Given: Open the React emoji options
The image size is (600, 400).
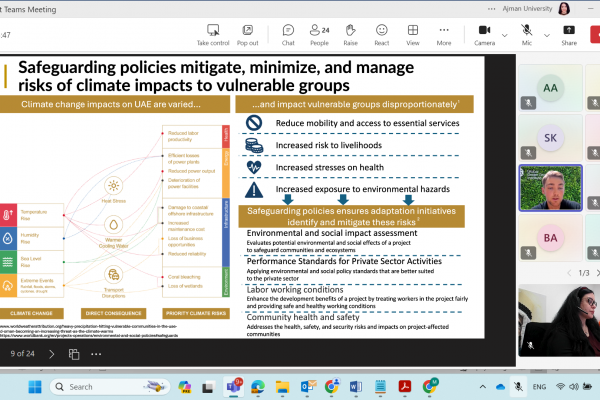Looking at the screenshot, I should (x=381, y=34).
